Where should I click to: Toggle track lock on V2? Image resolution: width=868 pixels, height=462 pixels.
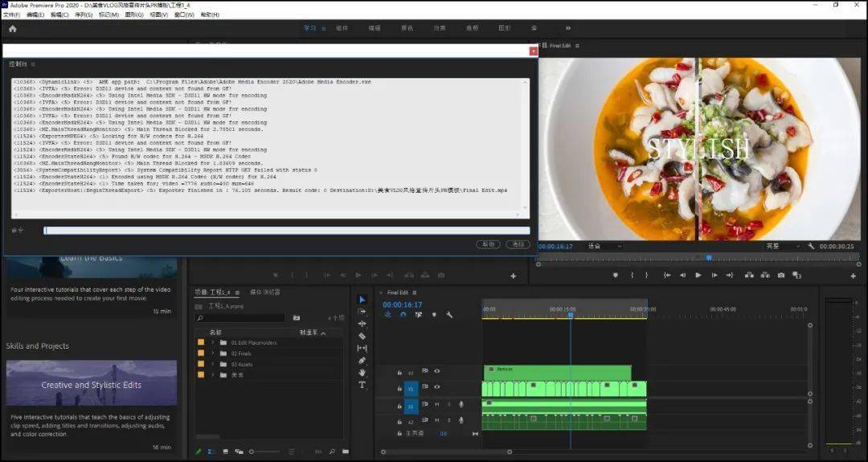(x=399, y=372)
